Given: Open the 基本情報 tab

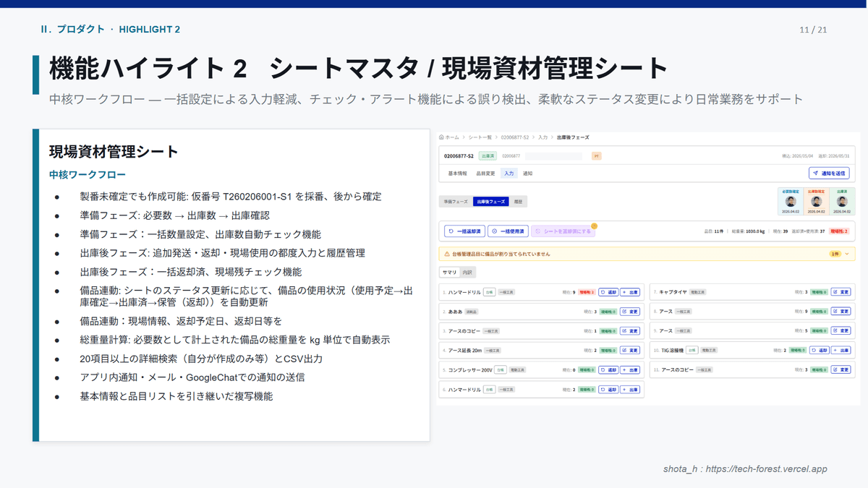Looking at the screenshot, I should (457, 174).
